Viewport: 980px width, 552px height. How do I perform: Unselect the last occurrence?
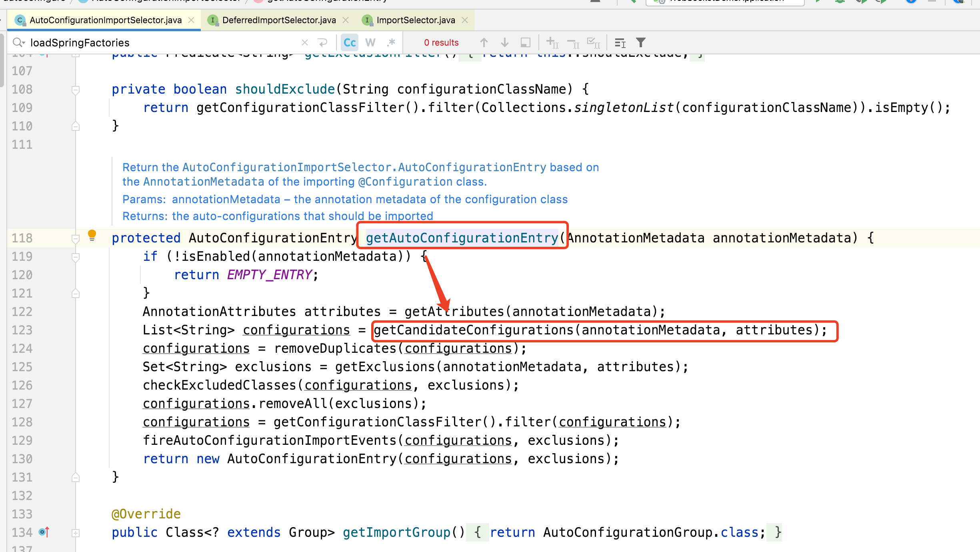(573, 42)
